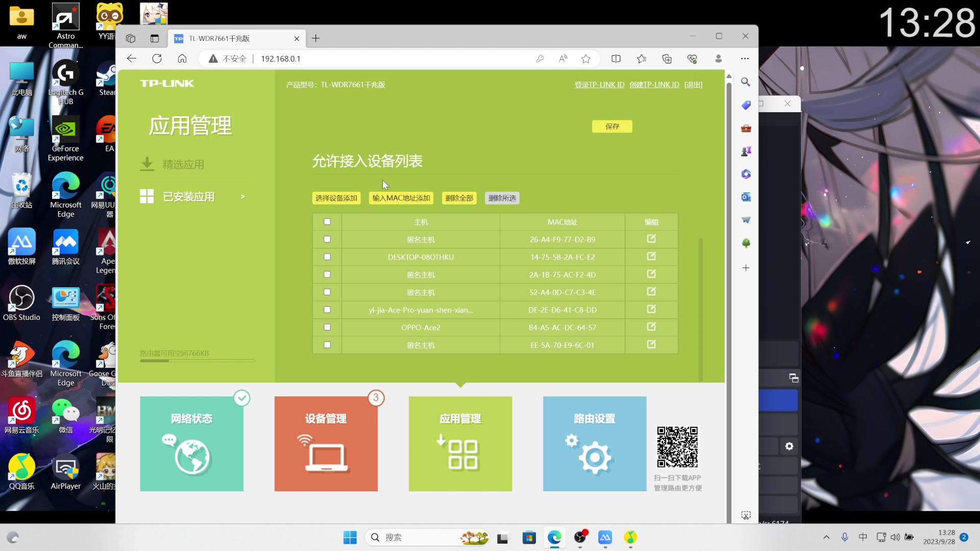
Task: Click 输入MAC地址添加 button
Action: 401,198
